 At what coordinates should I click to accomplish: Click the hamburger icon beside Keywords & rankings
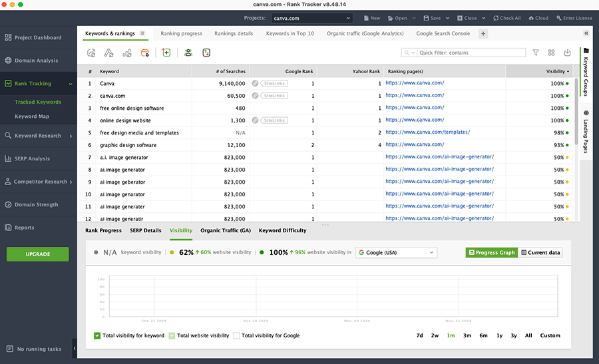click(x=142, y=33)
